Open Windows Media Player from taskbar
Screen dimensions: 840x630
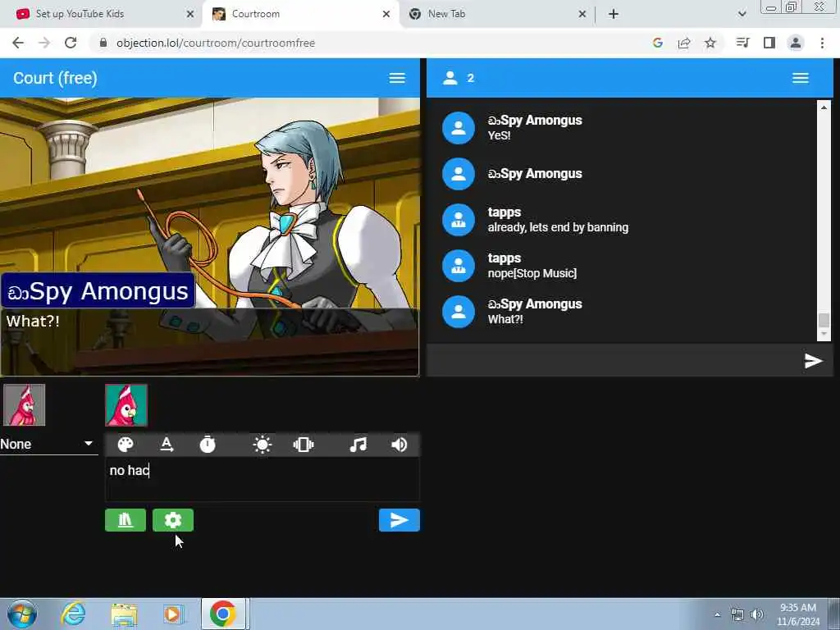click(172, 614)
